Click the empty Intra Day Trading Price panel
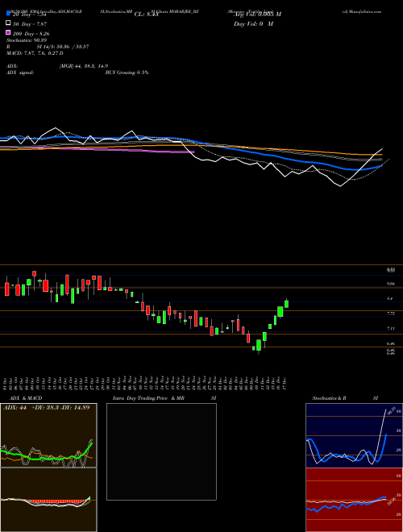 (x=161, y=451)
